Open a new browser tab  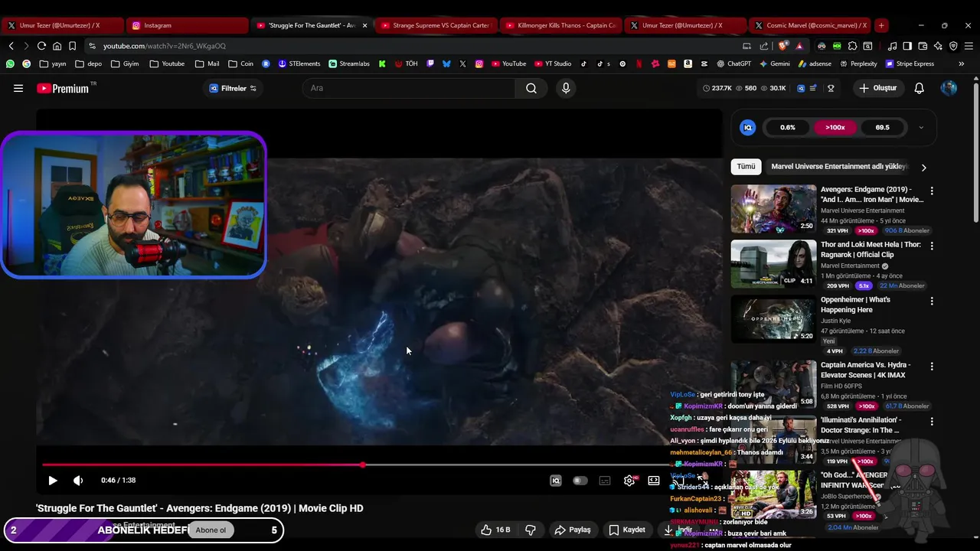point(881,25)
